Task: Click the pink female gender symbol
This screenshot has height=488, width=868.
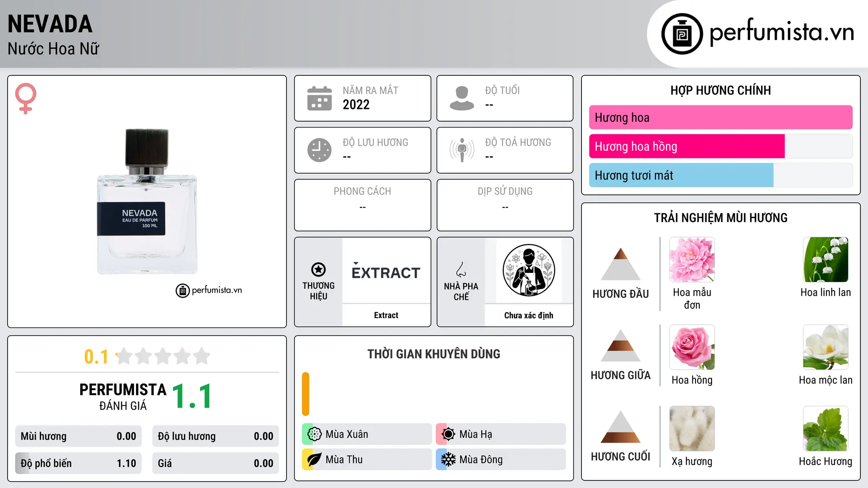Action: pos(26,99)
